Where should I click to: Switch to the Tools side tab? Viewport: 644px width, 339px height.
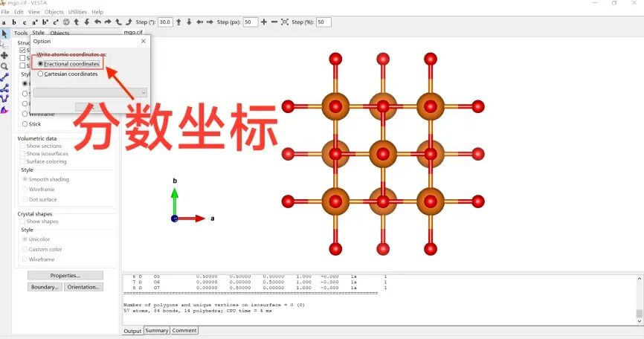21,33
